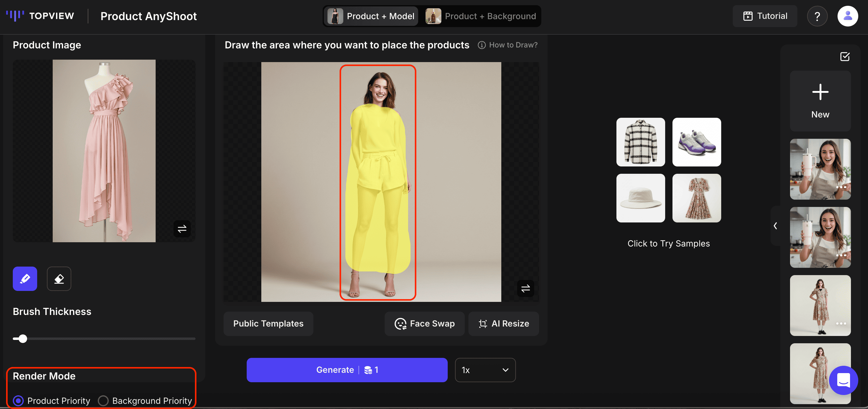Click the multi-select checkmark icon above the results
Screen dimensions: 868x409
pos(845,57)
